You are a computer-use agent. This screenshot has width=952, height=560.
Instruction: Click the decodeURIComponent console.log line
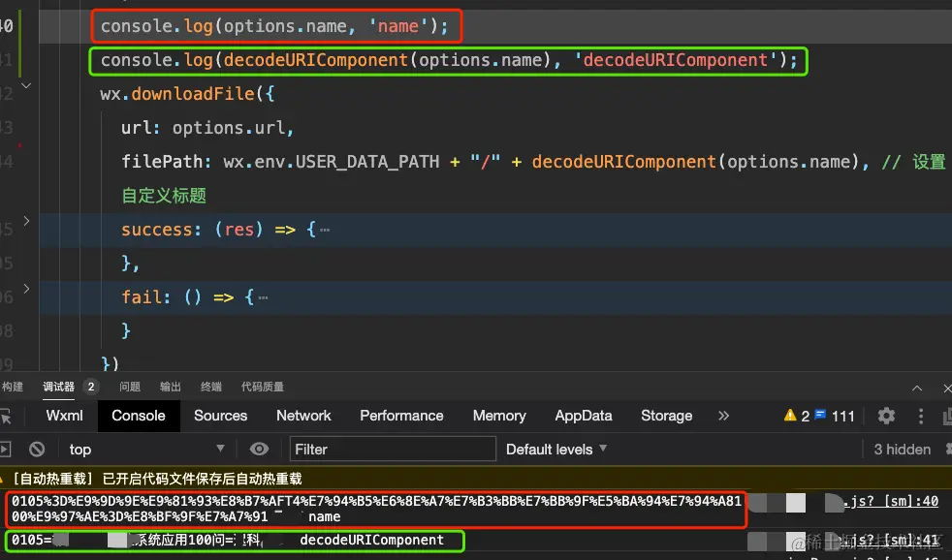coord(449,60)
